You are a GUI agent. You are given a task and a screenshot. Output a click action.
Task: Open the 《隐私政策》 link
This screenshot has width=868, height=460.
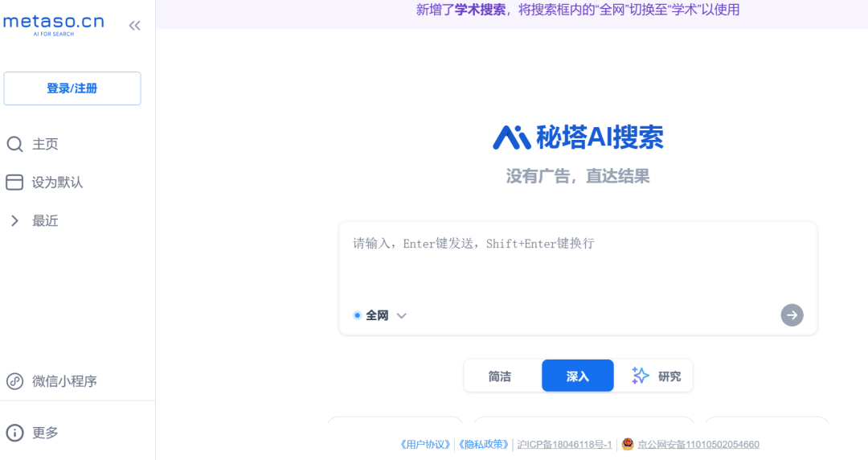coord(483,445)
